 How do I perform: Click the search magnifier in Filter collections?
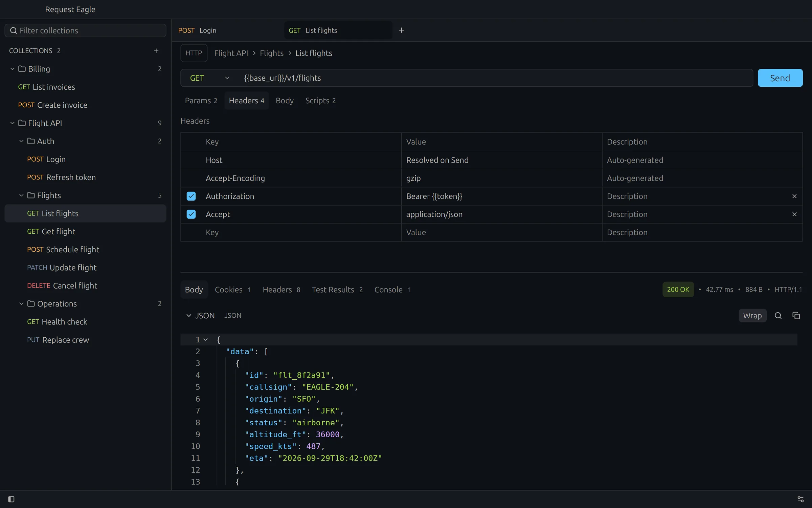[14, 31]
